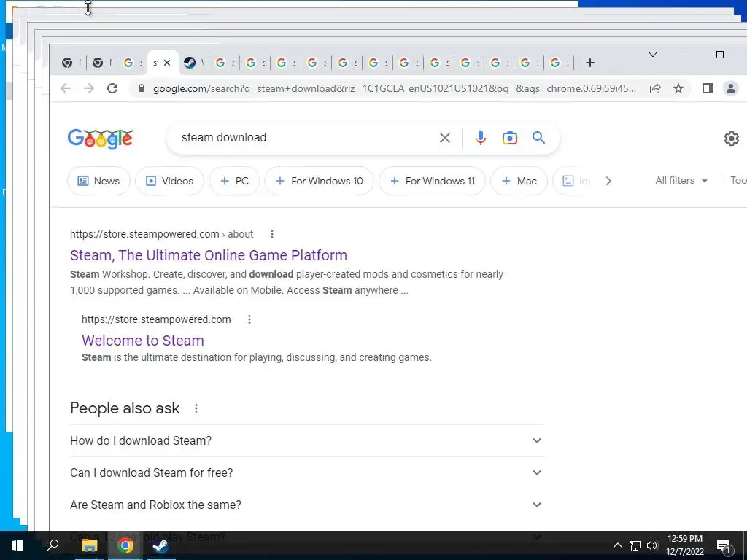Screen dimensions: 747x560
Task: Open People also ask options menu
Action: tap(196, 408)
